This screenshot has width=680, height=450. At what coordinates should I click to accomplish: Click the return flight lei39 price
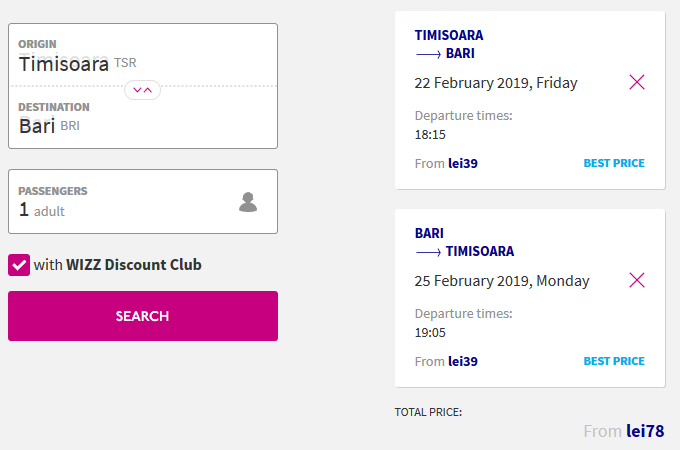(463, 362)
